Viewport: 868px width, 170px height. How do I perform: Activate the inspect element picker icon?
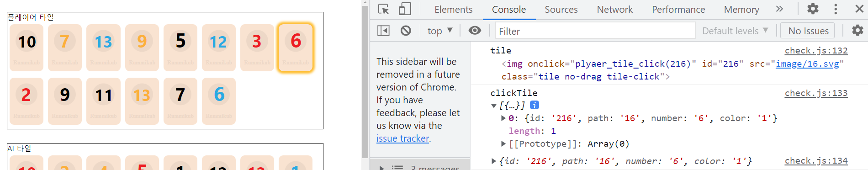(384, 9)
